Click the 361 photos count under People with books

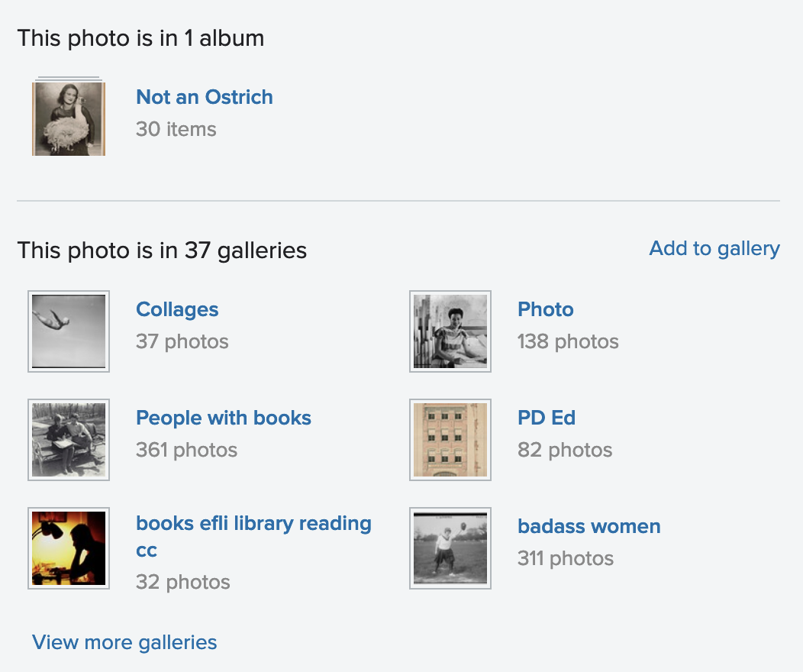(x=186, y=450)
